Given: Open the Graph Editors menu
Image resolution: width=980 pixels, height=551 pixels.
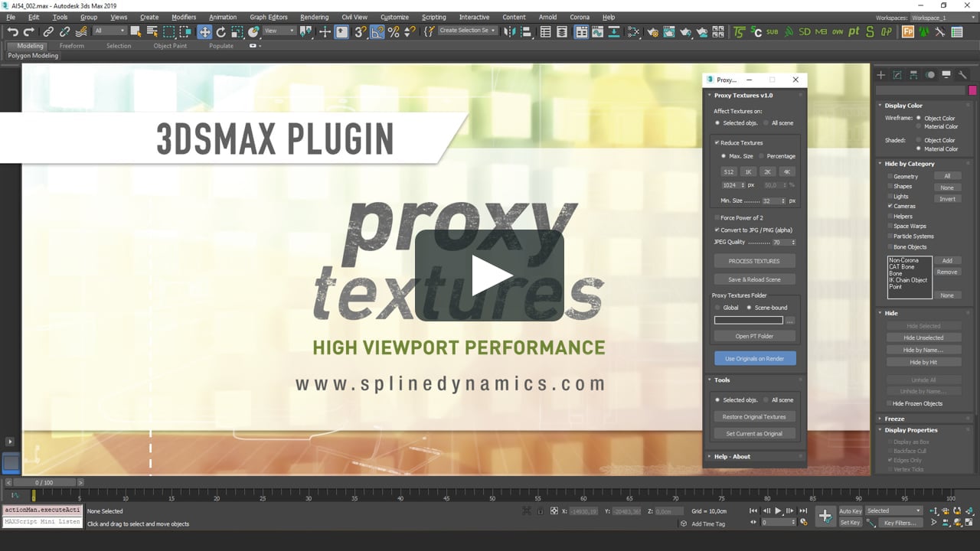Looking at the screenshot, I should (268, 17).
